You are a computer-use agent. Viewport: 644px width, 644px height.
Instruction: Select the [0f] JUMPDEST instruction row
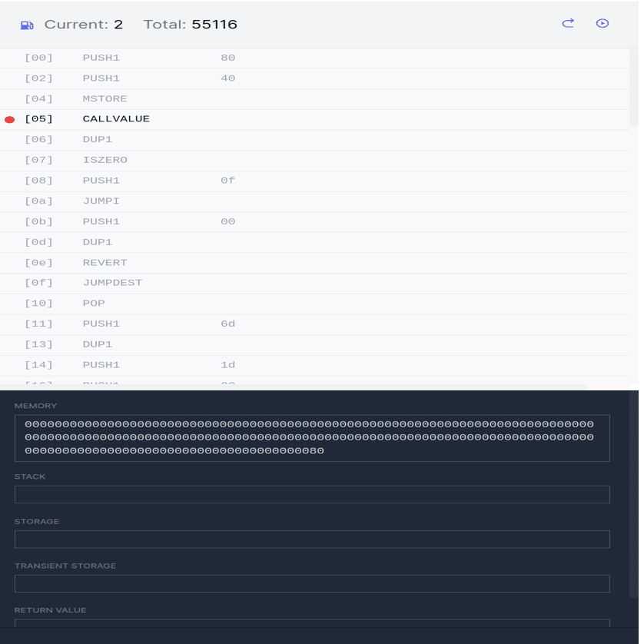(314, 284)
